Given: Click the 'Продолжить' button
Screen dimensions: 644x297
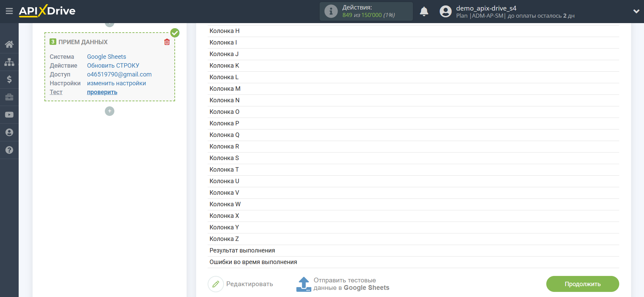Looking at the screenshot, I should click(x=583, y=284).
